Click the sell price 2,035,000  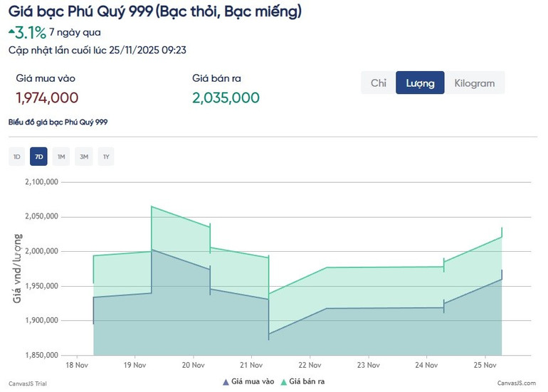[x=226, y=97]
